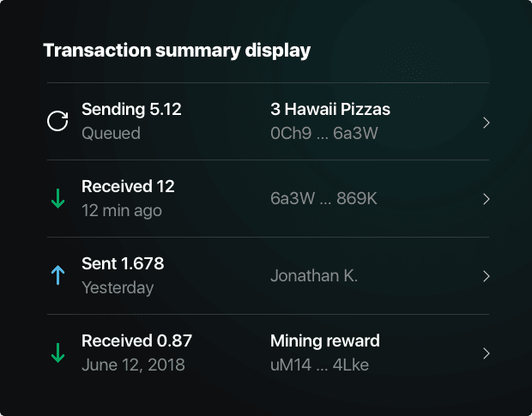532x416 pixels.
Task: Click blue up arrow next to Sent 1.678
Action: point(58,275)
